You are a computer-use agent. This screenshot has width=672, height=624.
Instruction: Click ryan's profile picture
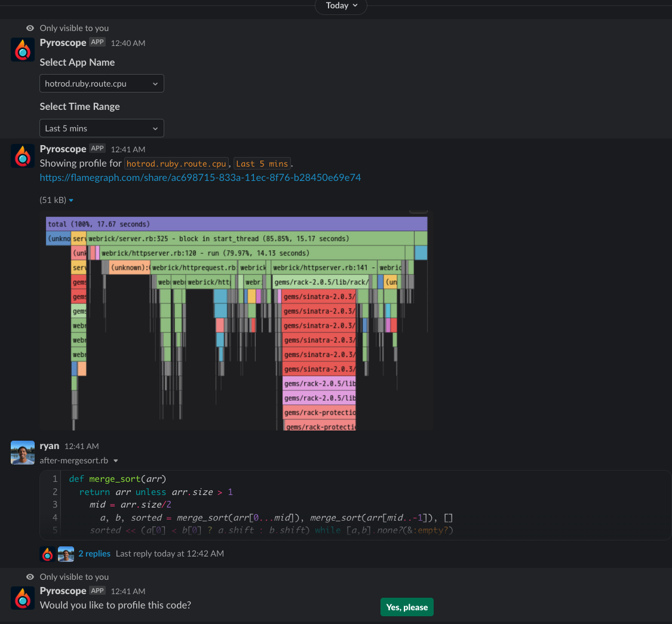pyautogui.click(x=23, y=453)
